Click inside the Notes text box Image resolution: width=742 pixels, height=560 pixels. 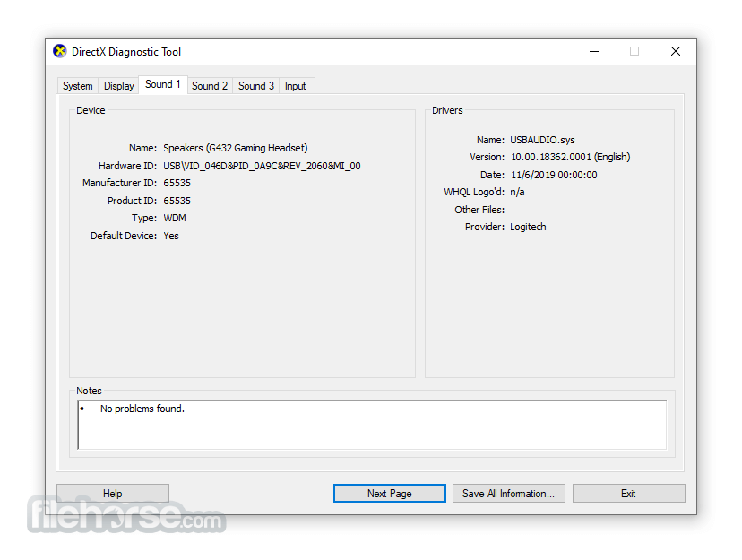click(372, 425)
